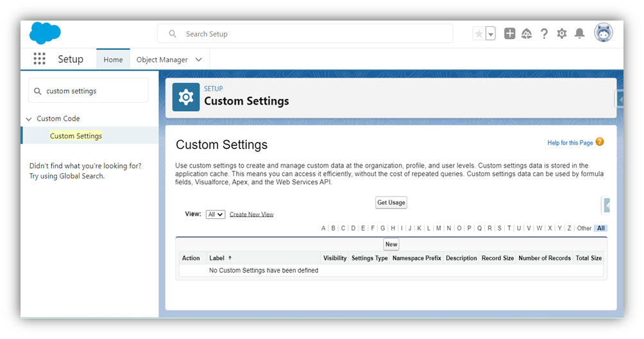Viewport: 644px width, 339px height.
Task: Filter list by letter S
Action: coord(500,228)
